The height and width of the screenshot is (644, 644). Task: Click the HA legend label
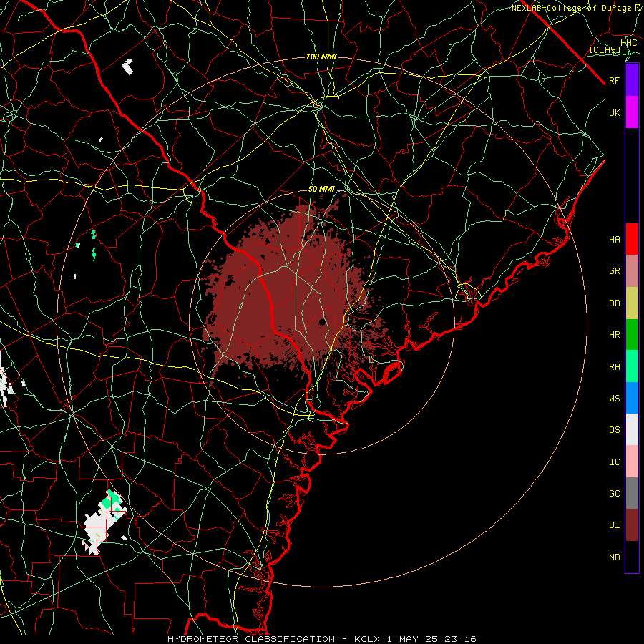(614, 240)
